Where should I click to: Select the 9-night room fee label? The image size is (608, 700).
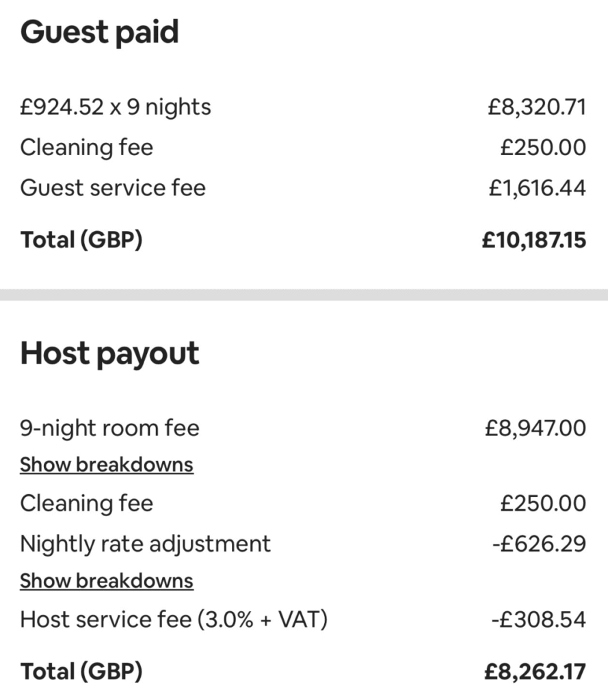tap(109, 429)
